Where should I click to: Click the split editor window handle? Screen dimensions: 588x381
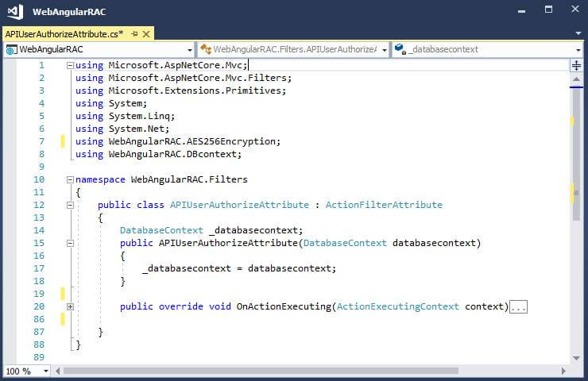pos(576,66)
